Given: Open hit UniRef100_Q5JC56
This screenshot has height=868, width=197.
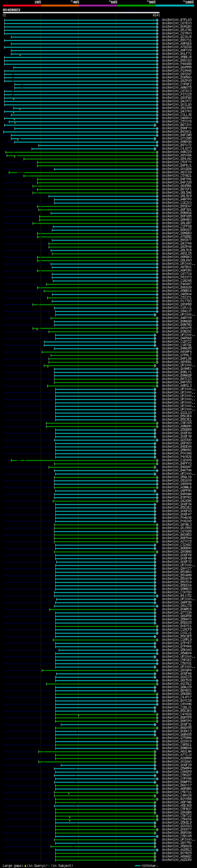Looking at the screenshot, I should click(177, 30).
